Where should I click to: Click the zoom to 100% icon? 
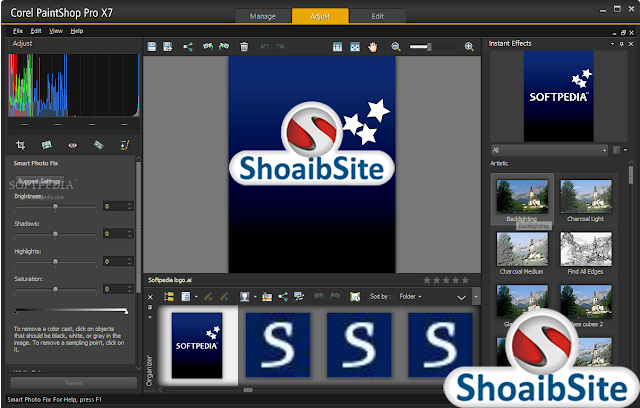[x=337, y=47]
